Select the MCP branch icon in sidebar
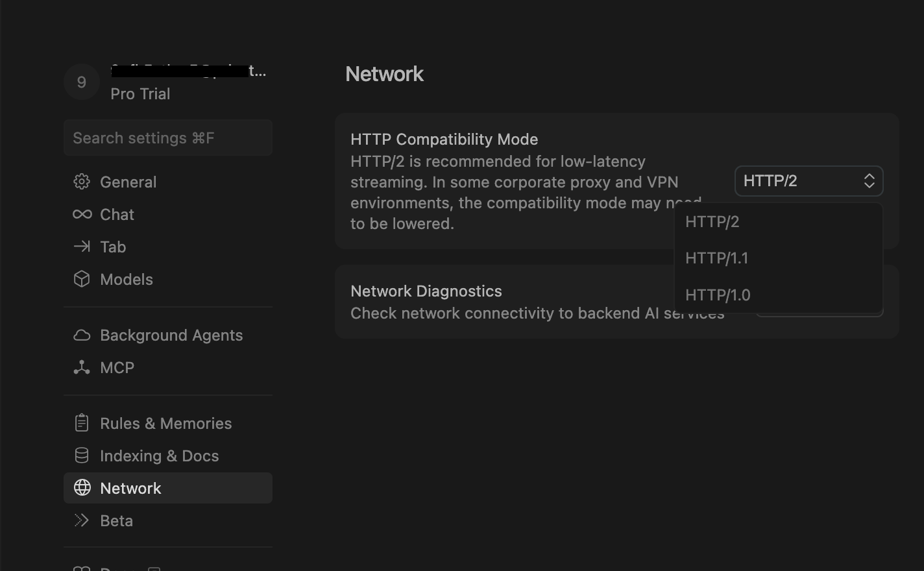 tap(82, 367)
